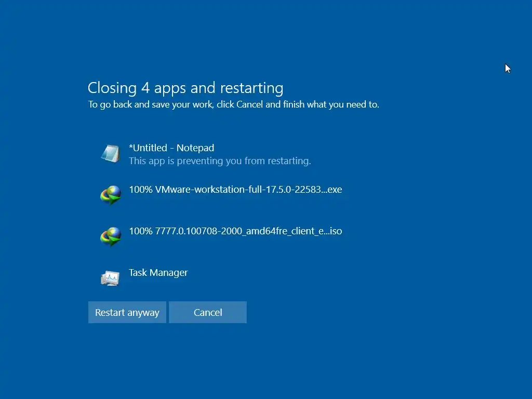
Task: Click the 'Closing 4 apps and restarting' heading
Action: 185,88
